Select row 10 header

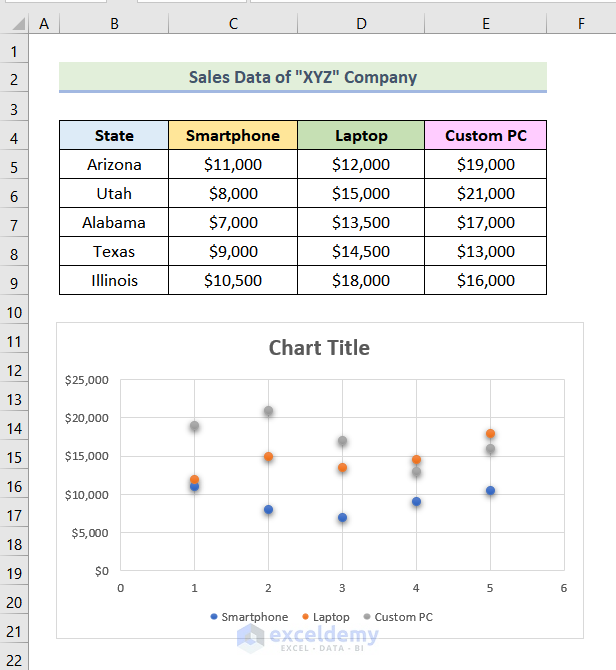[x=15, y=313]
